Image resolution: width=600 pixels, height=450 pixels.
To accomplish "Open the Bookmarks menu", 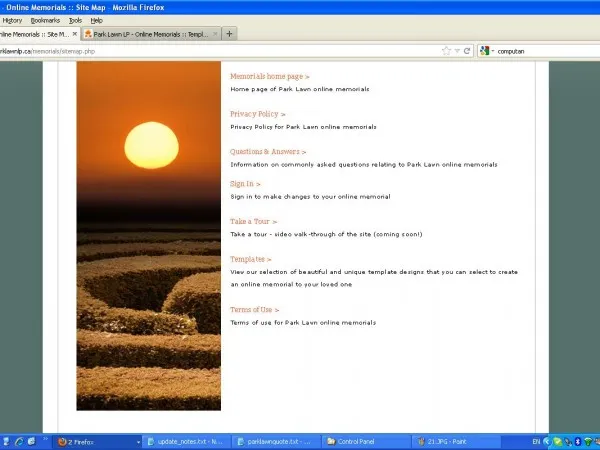I will point(45,20).
